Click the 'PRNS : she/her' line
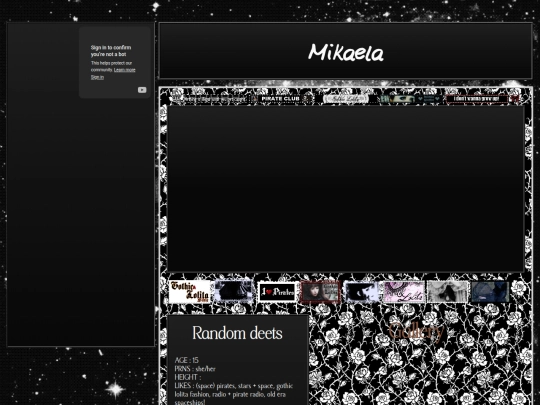 coord(195,369)
